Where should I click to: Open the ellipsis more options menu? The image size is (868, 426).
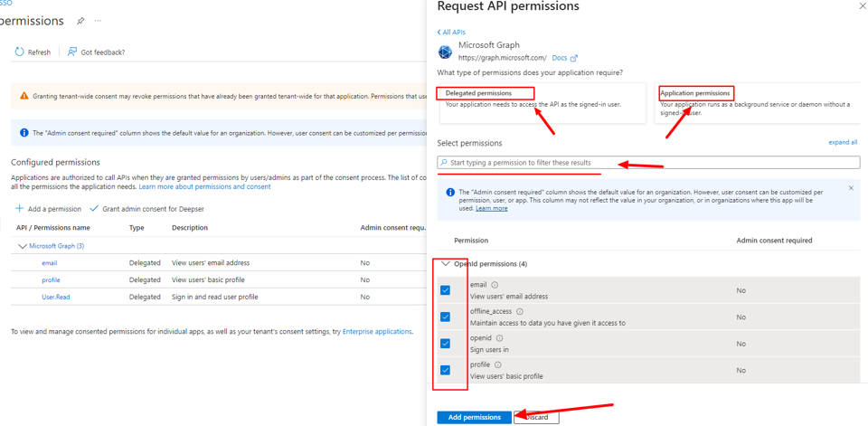tap(98, 21)
